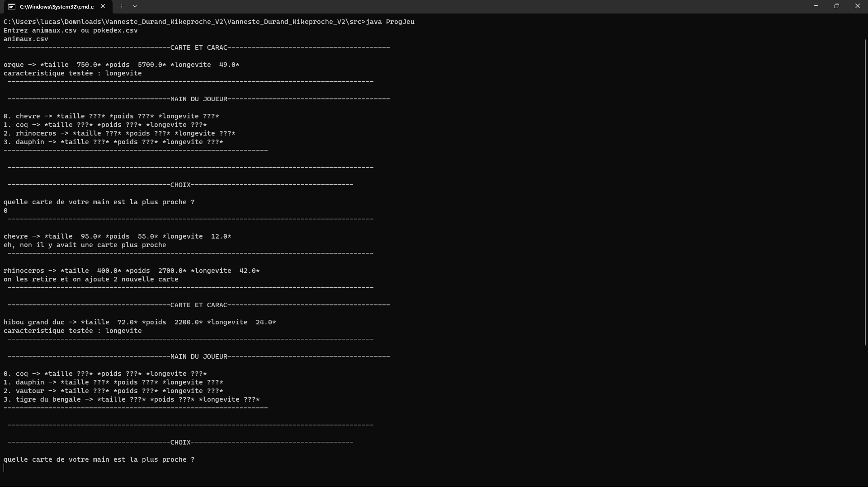The width and height of the screenshot is (868, 487).
Task: Click the '1. dauphin' hand row
Action: pyautogui.click(x=113, y=382)
